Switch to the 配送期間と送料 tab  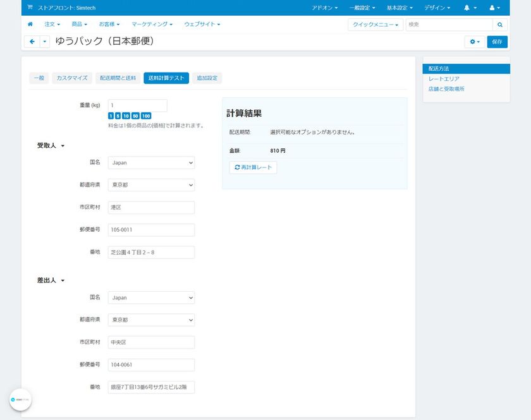coord(118,78)
